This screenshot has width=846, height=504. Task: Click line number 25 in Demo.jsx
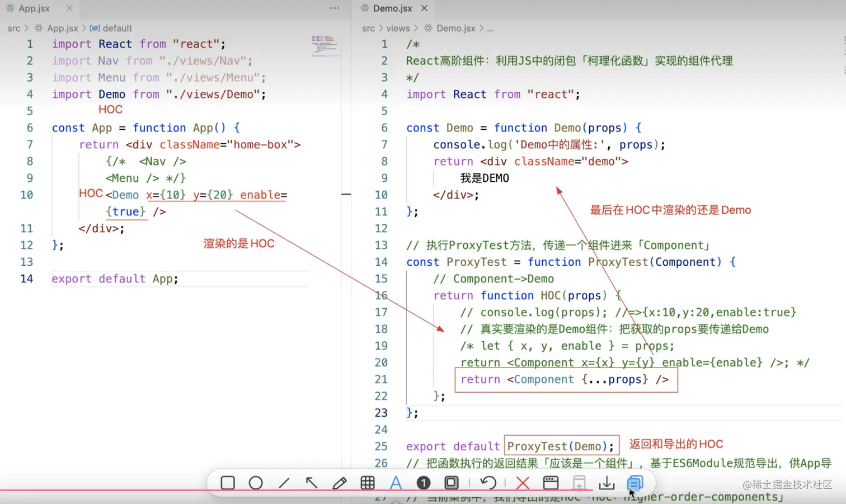(x=381, y=446)
